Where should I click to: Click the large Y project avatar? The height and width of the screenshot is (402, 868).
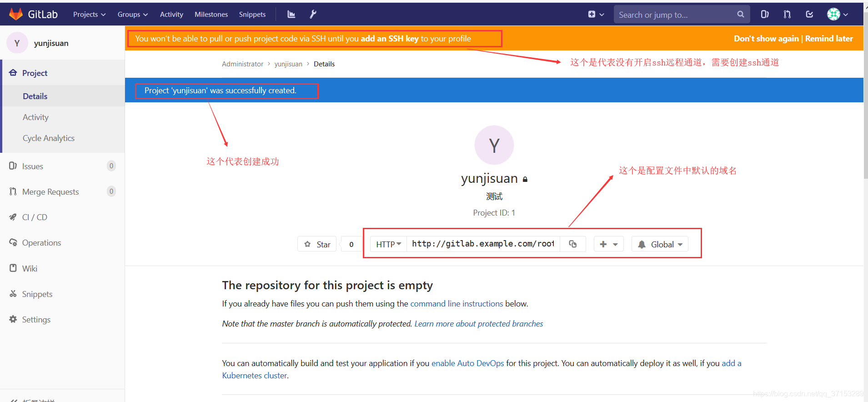click(x=494, y=145)
